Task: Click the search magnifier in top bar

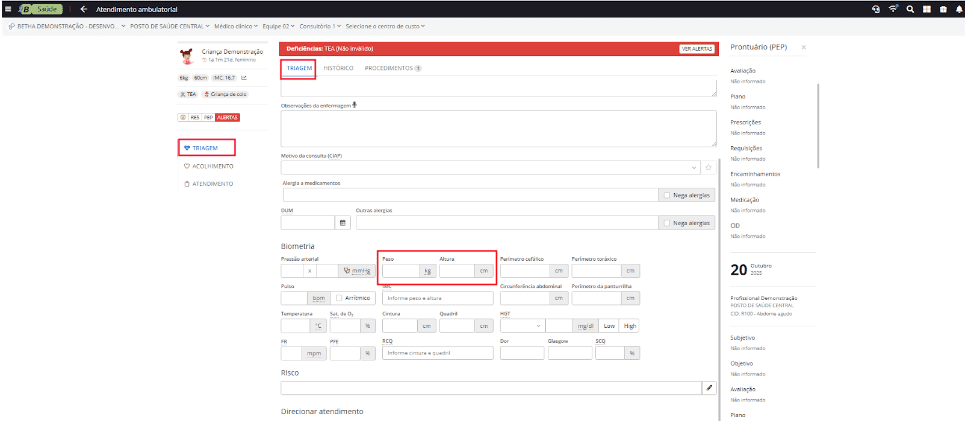Action: (910, 8)
